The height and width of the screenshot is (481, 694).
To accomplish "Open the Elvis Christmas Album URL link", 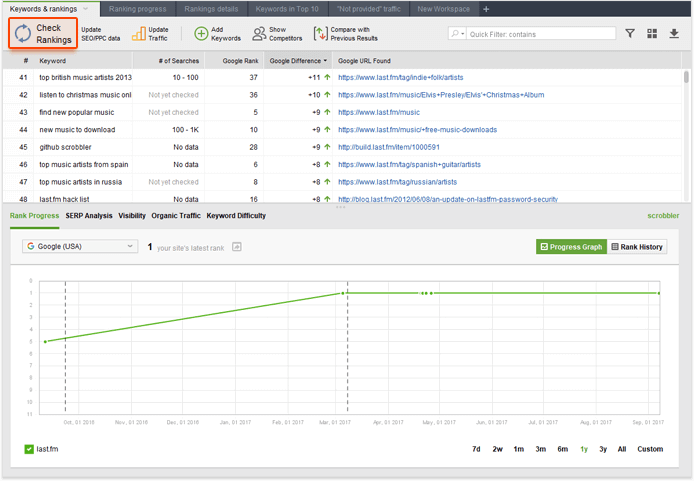I will 441,95.
